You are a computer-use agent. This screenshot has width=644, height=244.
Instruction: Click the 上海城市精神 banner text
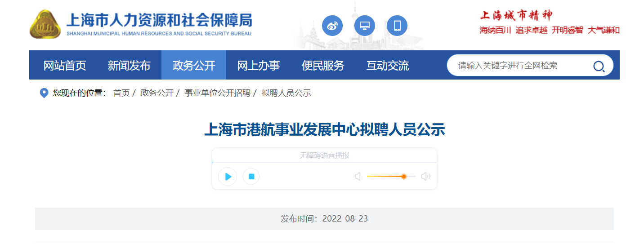tap(516, 15)
